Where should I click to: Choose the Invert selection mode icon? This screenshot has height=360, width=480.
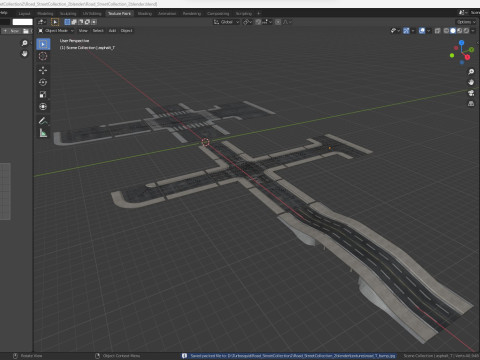point(87,22)
